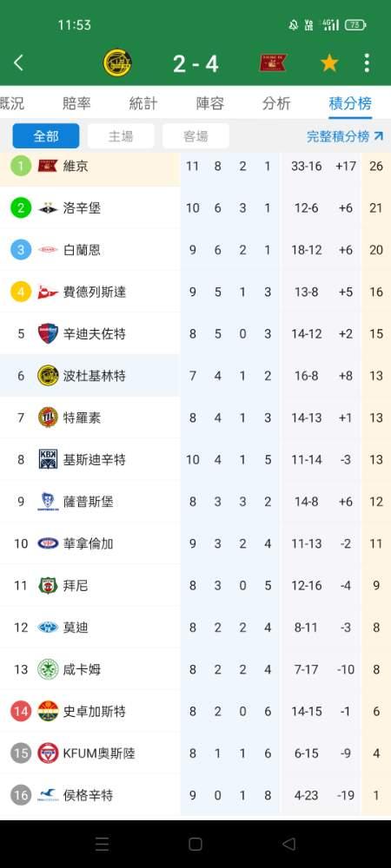Switch to the 統計 tab
The width and height of the screenshot is (391, 868).
click(143, 103)
